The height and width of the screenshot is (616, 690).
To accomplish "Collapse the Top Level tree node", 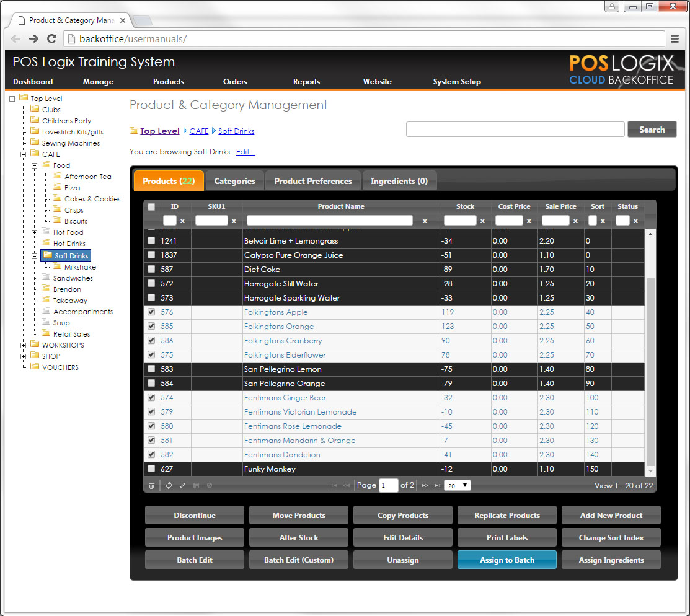I will (12, 98).
